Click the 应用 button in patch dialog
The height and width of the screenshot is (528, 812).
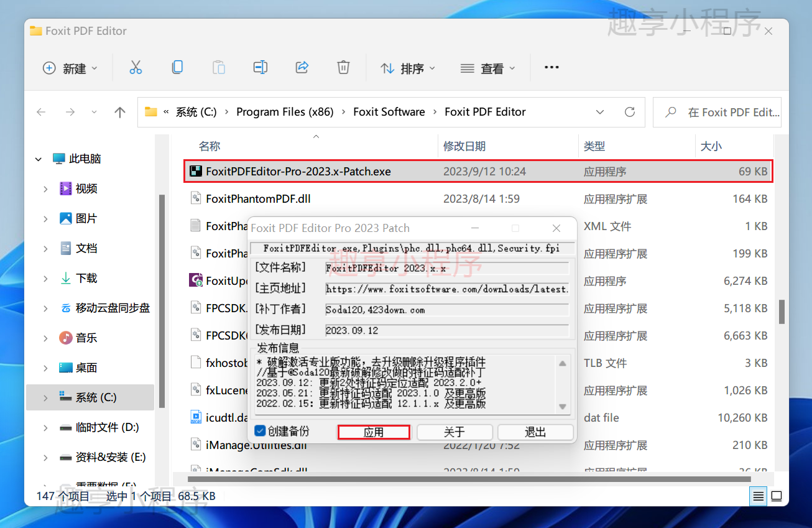[x=374, y=432]
